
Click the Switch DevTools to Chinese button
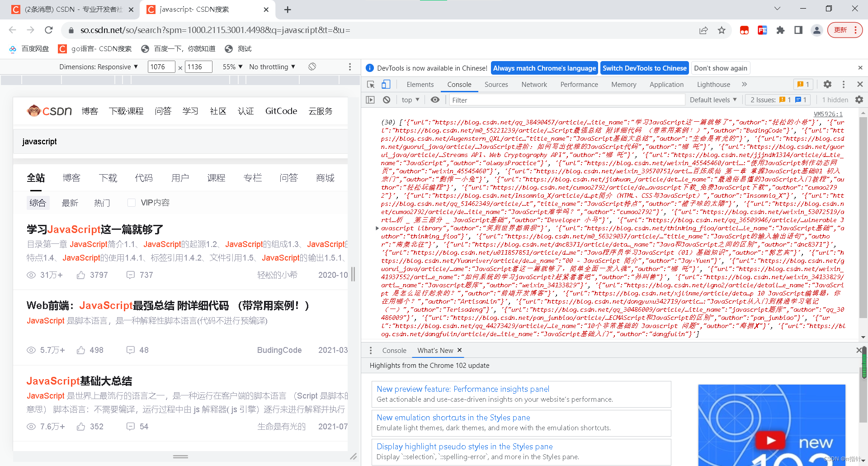pyautogui.click(x=644, y=68)
